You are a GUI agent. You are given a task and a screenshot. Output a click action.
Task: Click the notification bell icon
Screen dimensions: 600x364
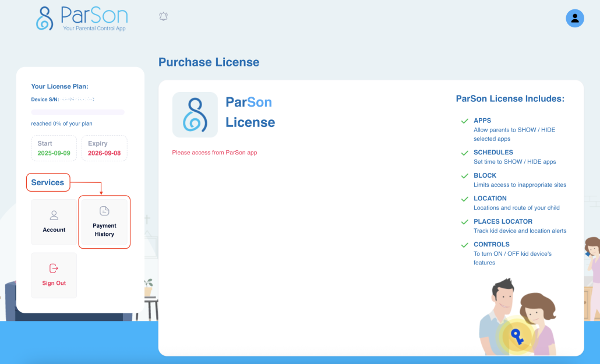(x=164, y=17)
